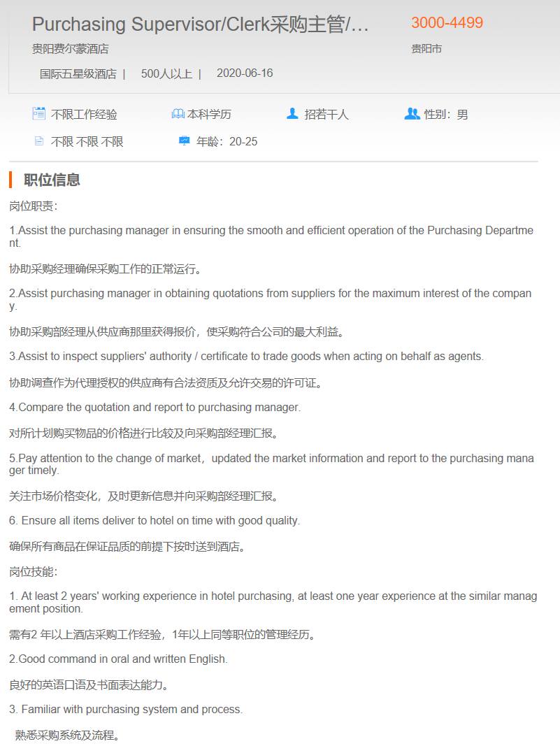Click the 贵阳市 location text
560x753 pixels.
[x=426, y=48]
